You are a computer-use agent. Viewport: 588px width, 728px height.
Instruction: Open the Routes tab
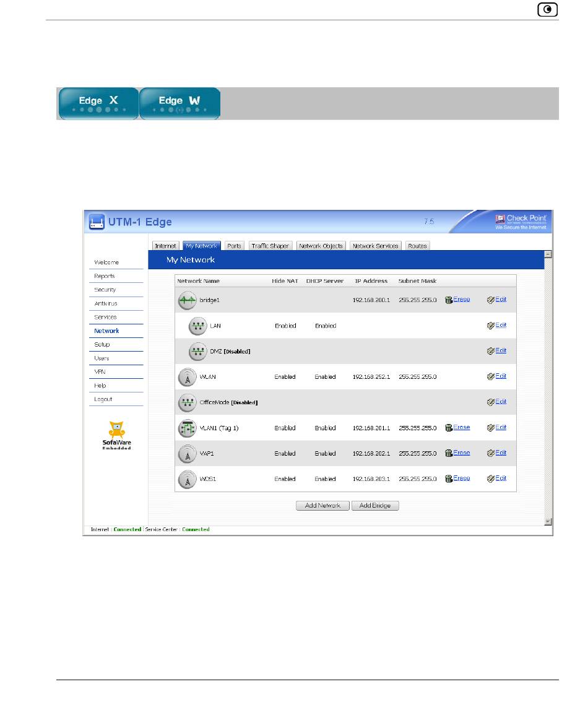(417, 246)
